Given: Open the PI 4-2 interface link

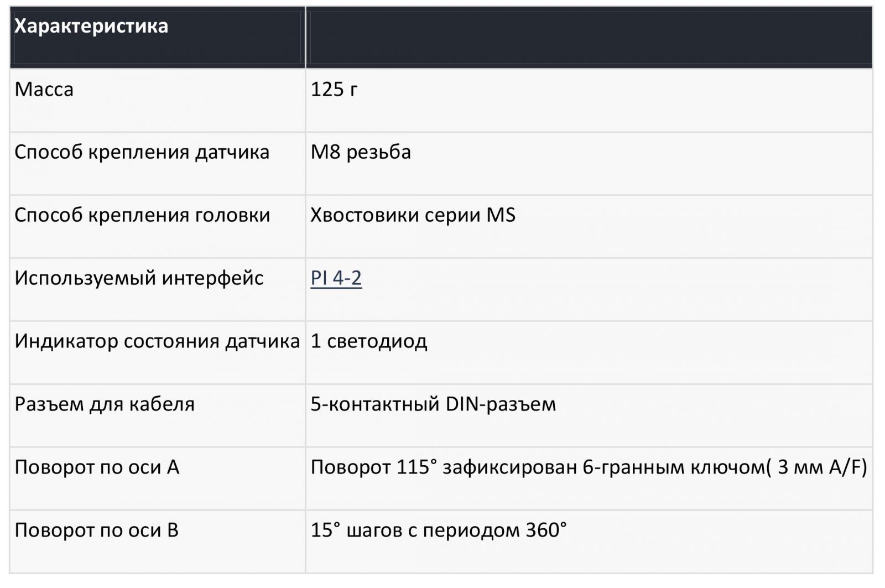Looking at the screenshot, I should pos(336,278).
